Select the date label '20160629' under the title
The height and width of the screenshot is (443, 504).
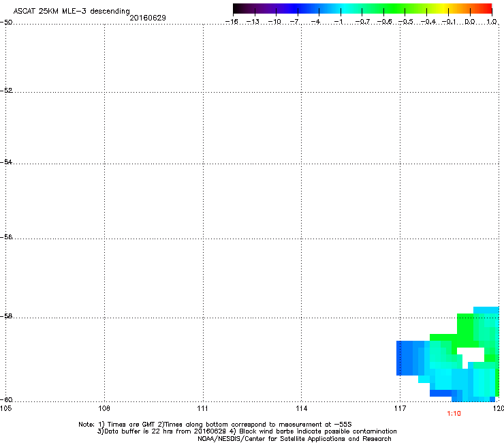(x=148, y=18)
